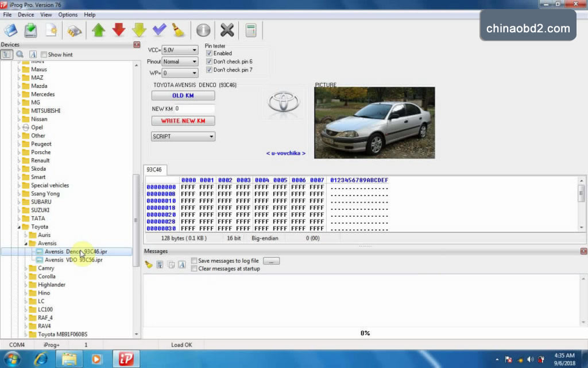
Task: Click the chip device toolbar icon
Action: [75, 31]
